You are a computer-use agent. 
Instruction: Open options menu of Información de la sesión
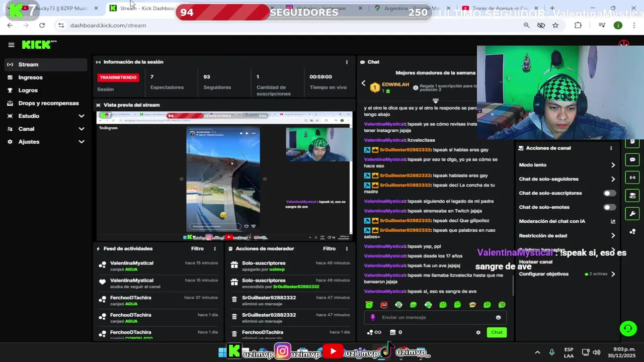pos(346,62)
